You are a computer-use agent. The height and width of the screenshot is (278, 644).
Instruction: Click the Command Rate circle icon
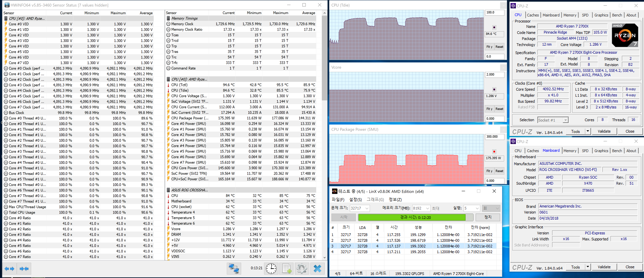(x=168, y=68)
